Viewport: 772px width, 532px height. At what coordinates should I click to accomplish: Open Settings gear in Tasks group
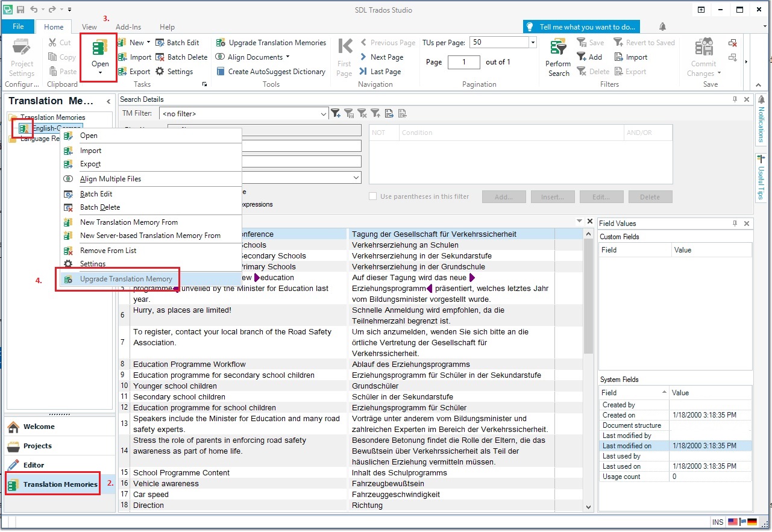tap(160, 72)
